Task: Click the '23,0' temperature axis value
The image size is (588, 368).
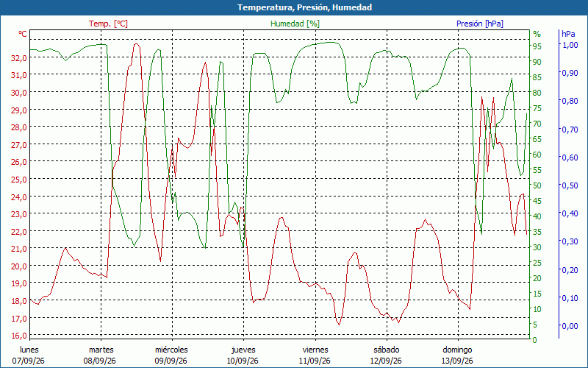Action: tap(19, 214)
